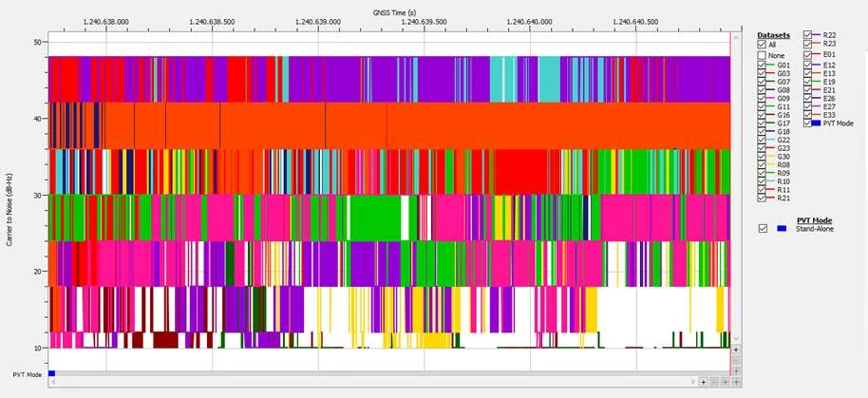Click the blue Stand-Alone color swatch
Viewport: 868px width, 398px height.
[x=782, y=228]
